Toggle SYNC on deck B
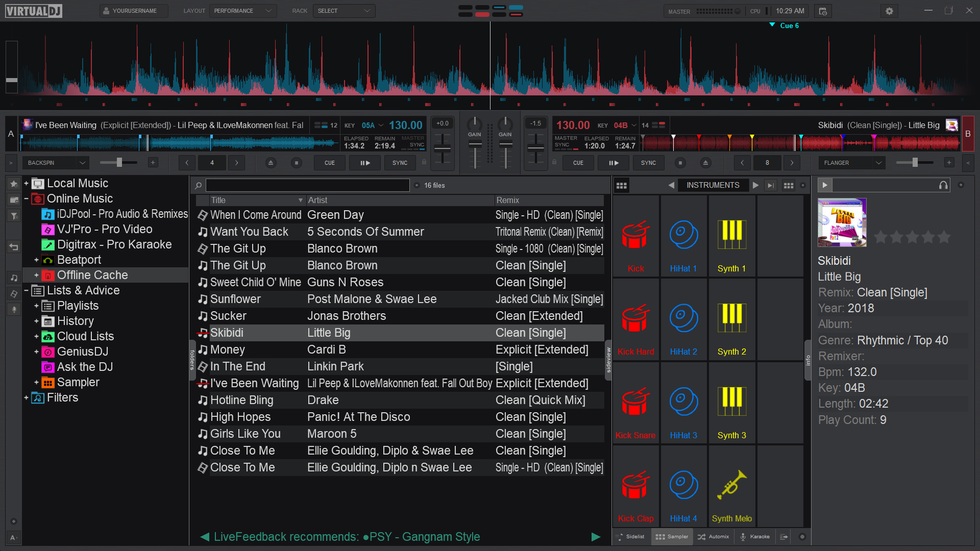The height and width of the screenshot is (551, 980). pos(648,163)
